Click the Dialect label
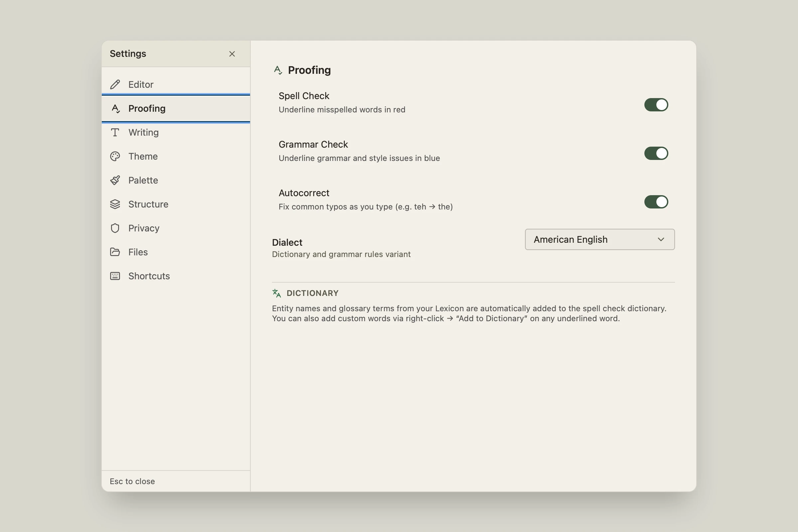 pos(287,243)
